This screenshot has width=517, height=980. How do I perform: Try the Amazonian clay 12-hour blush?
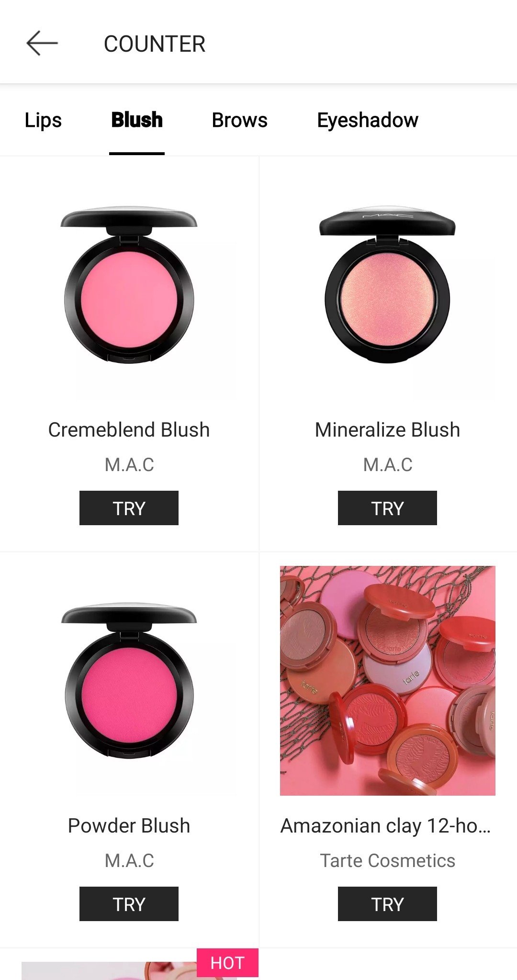click(x=387, y=904)
